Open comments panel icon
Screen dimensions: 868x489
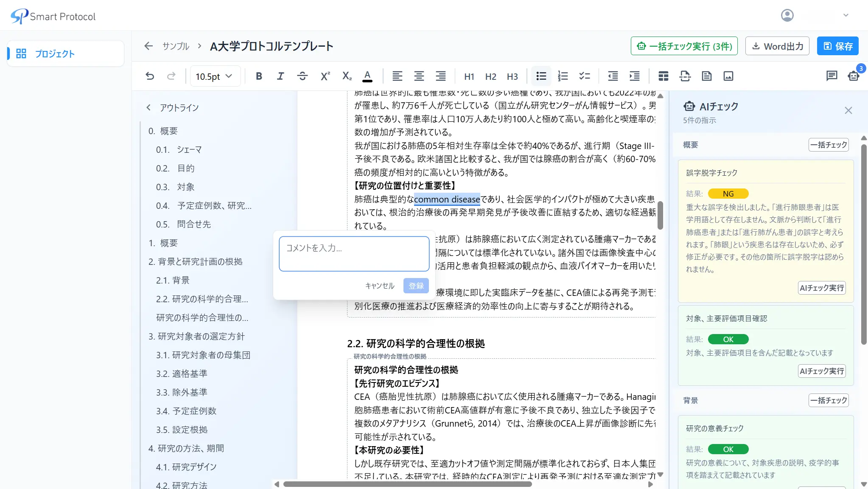click(832, 76)
